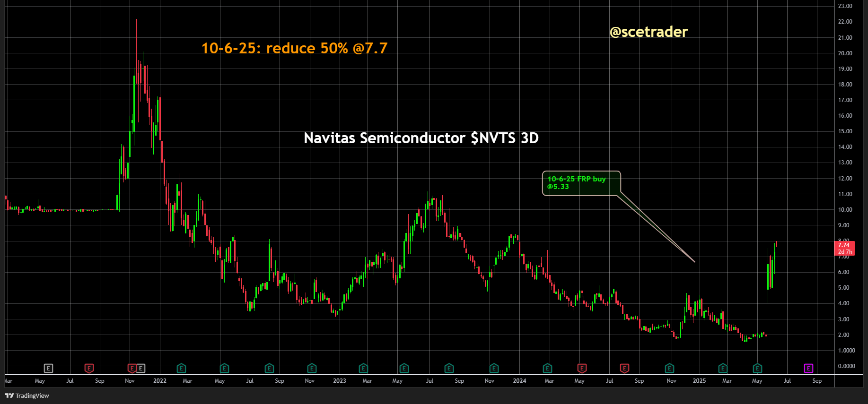Screen dimensions: 868x404
Task: Click the 2022 label on the time axis
Action: tap(160, 381)
